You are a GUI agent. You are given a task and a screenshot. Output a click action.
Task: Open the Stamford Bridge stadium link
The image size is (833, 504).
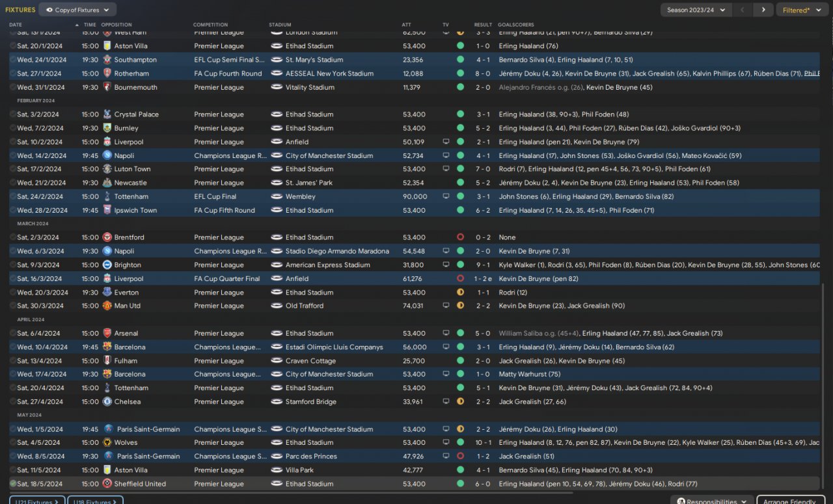pyautogui.click(x=311, y=401)
